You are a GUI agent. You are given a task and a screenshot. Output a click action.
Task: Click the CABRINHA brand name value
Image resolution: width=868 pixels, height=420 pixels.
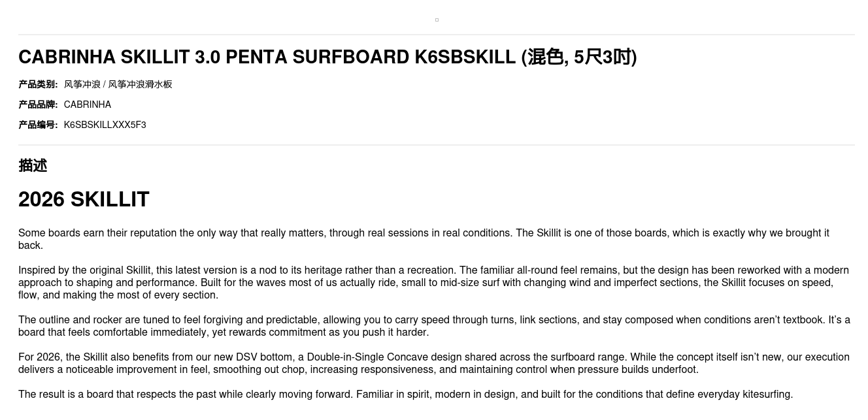pos(88,105)
